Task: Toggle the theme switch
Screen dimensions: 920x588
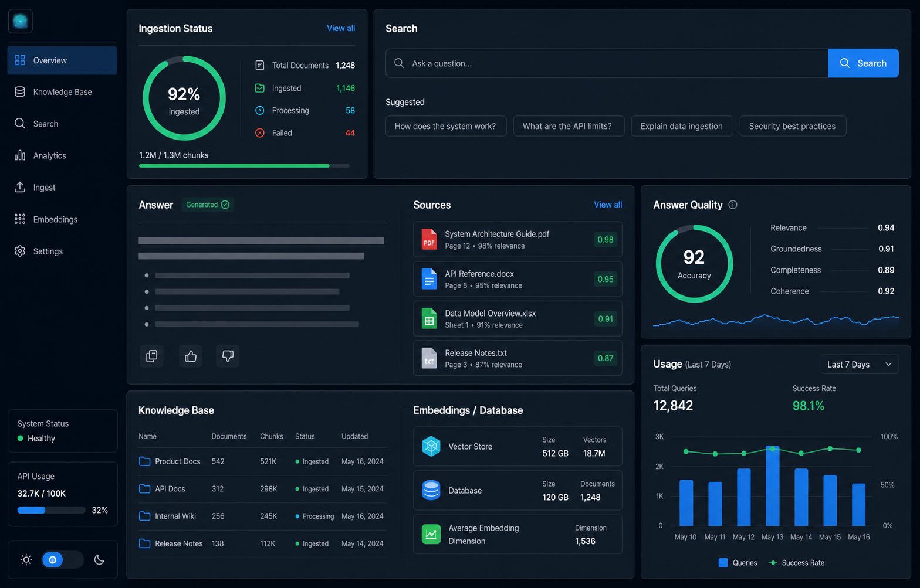Action: tap(62, 560)
